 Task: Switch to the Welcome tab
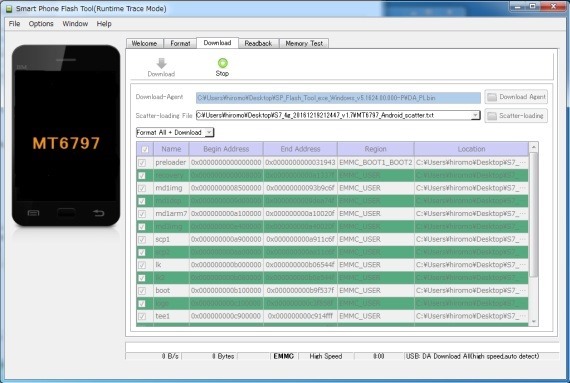point(144,43)
